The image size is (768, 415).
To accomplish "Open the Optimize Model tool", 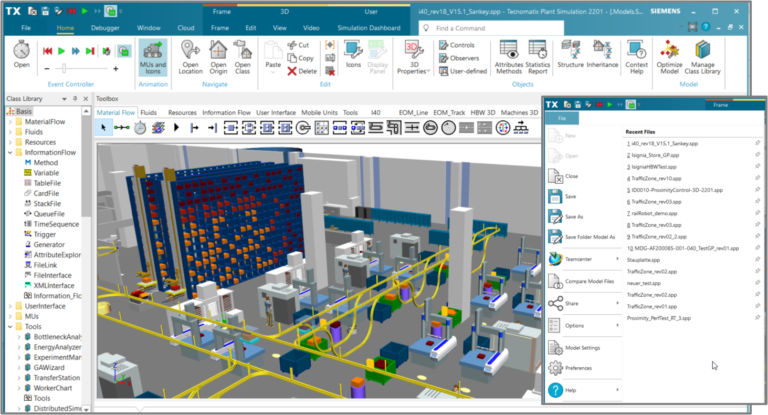I will pyautogui.click(x=667, y=56).
